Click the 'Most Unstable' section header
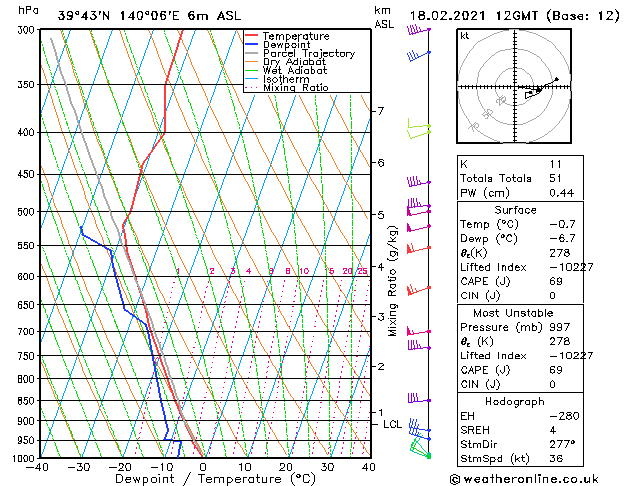 click(x=513, y=313)
